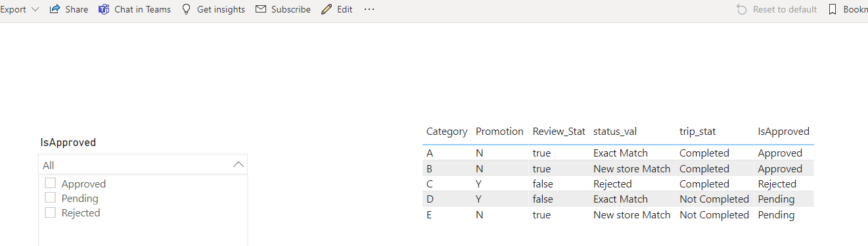868x246 pixels.
Task: Click Not Completed in row E
Action: pos(714,214)
